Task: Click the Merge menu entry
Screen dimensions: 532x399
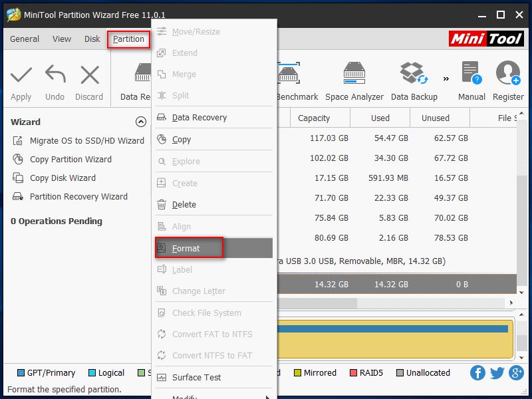Action: tap(213, 74)
